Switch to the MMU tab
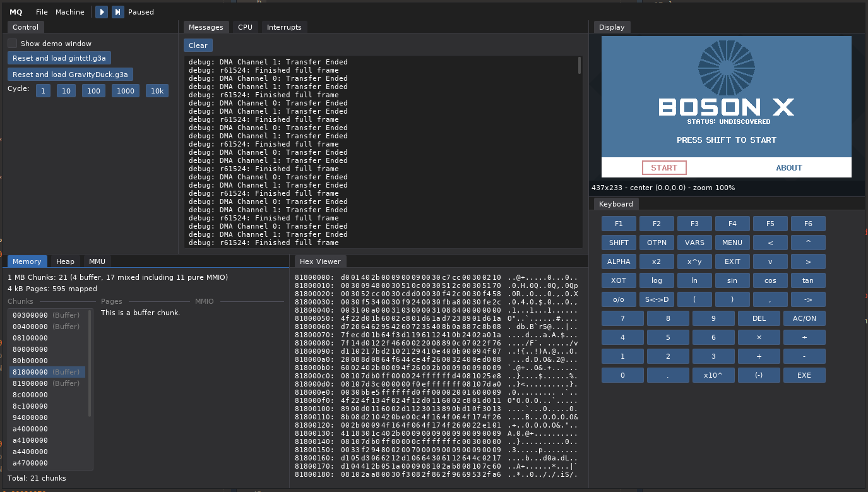The image size is (868, 492). 97,261
